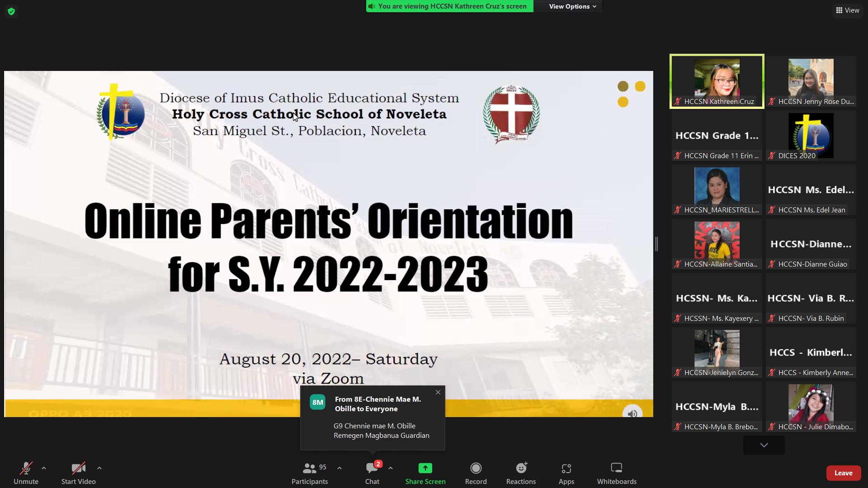Open the Apps panel

point(566,473)
